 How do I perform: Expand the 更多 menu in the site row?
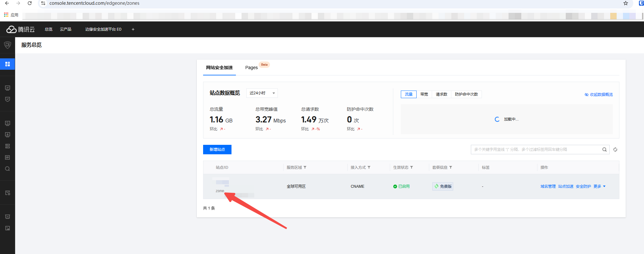[x=600, y=186]
